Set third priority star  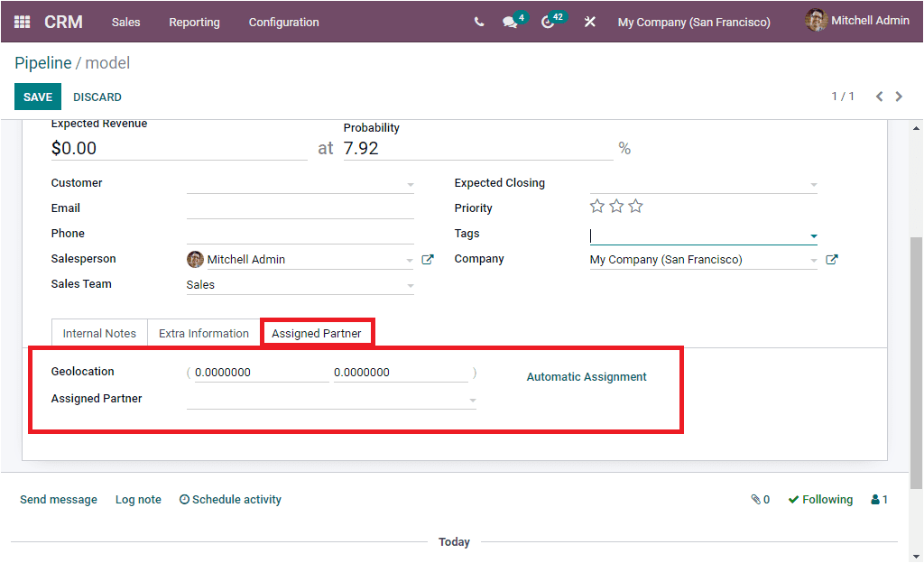636,206
